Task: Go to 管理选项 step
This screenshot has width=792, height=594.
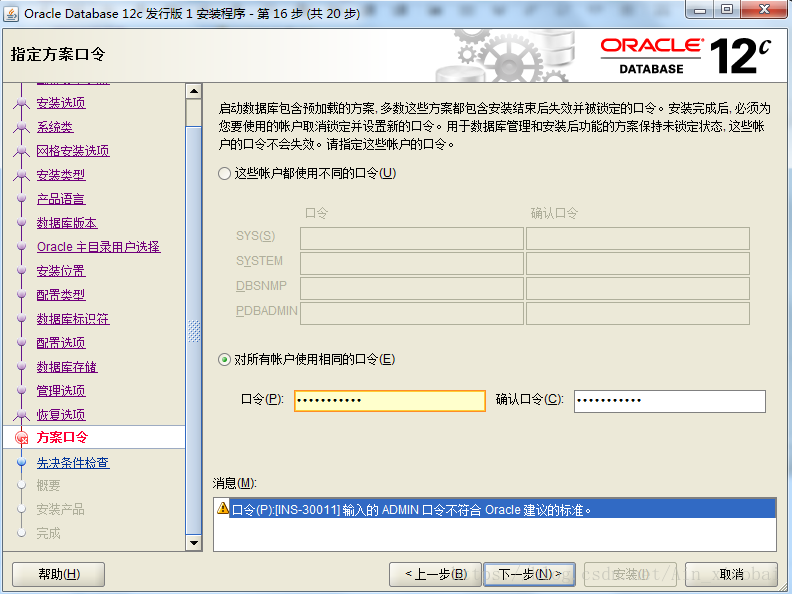Action: [x=61, y=391]
